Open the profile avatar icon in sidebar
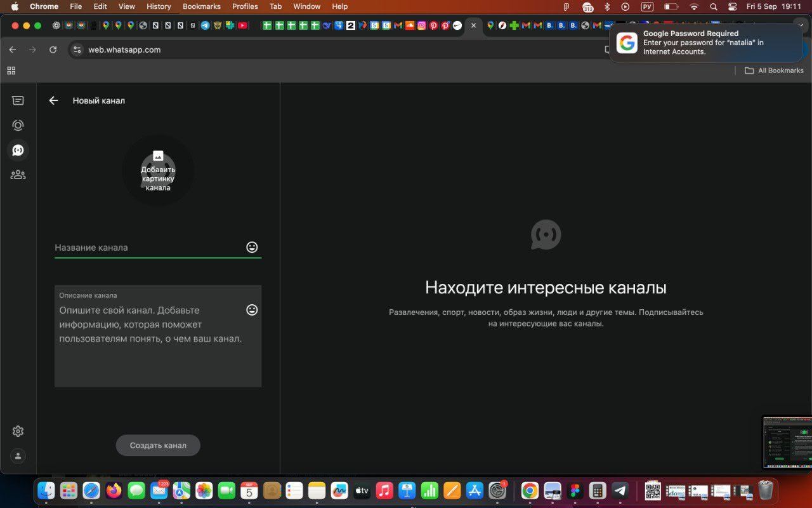Viewport: 812px width, 508px height. click(18, 455)
